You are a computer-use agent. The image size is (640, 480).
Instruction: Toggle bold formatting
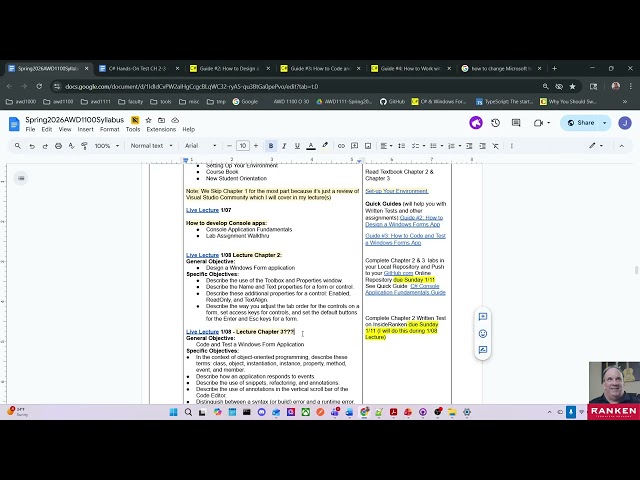[271, 146]
